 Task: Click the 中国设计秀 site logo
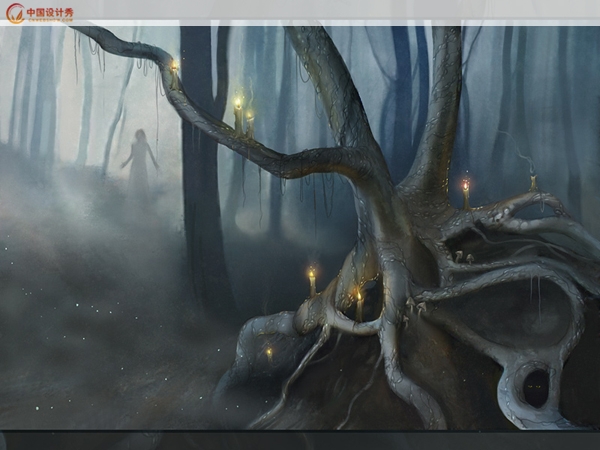40,13
